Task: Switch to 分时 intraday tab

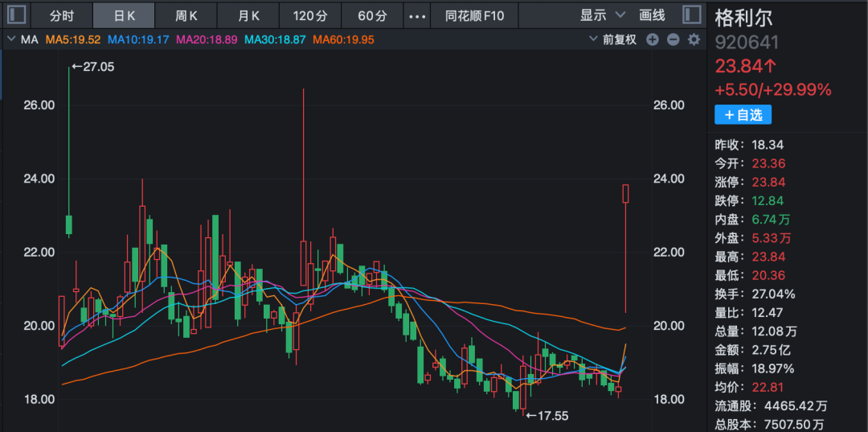Action: (x=62, y=15)
